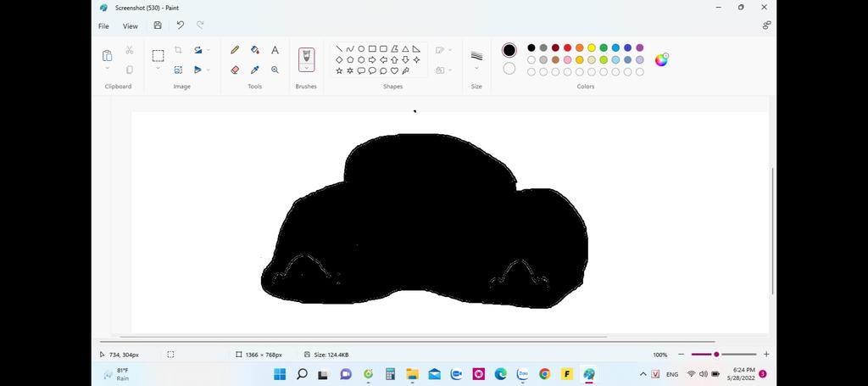Open Google Chrome from the taskbar

pos(544,374)
